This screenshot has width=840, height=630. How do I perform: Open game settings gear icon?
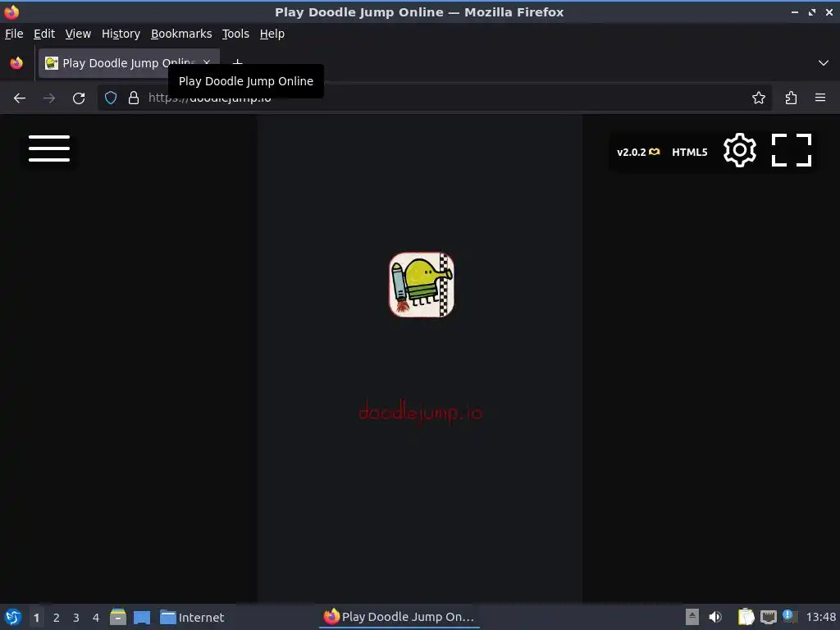click(739, 150)
